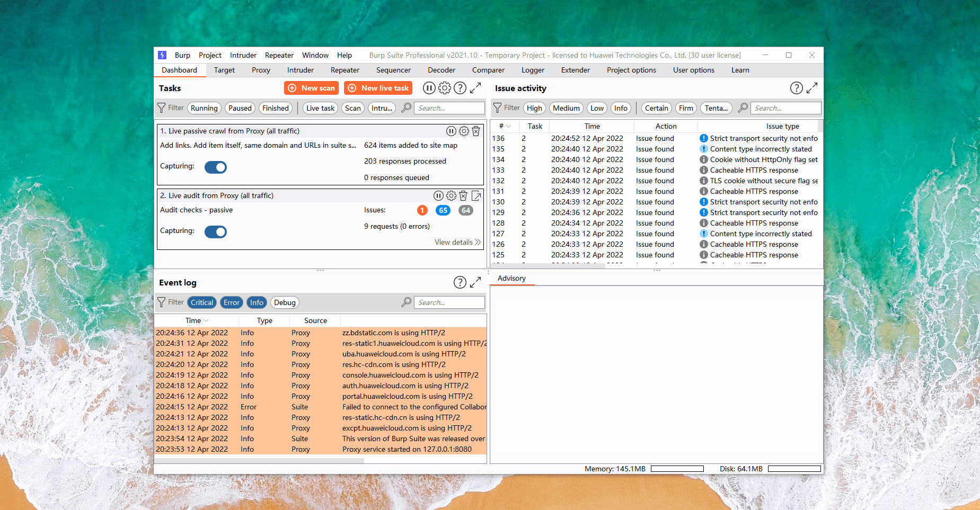The height and width of the screenshot is (510, 980).
Task: Open help for the Tasks panel
Action: pos(460,88)
